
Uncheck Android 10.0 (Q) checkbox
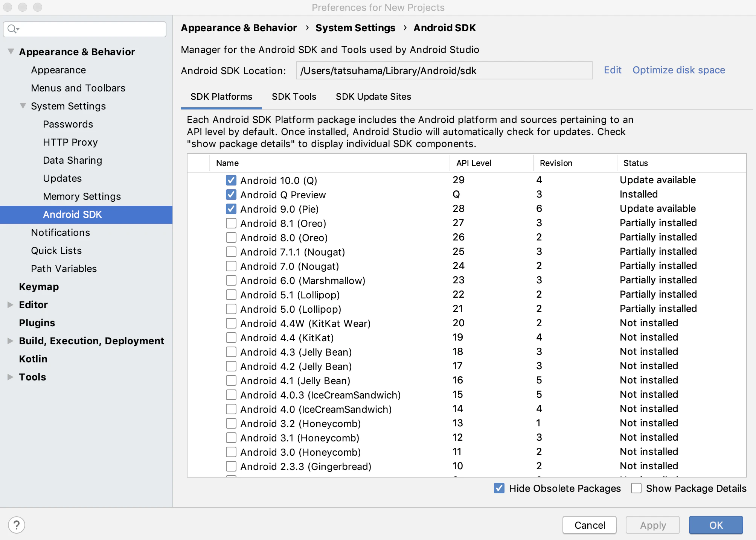tap(231, 180)
